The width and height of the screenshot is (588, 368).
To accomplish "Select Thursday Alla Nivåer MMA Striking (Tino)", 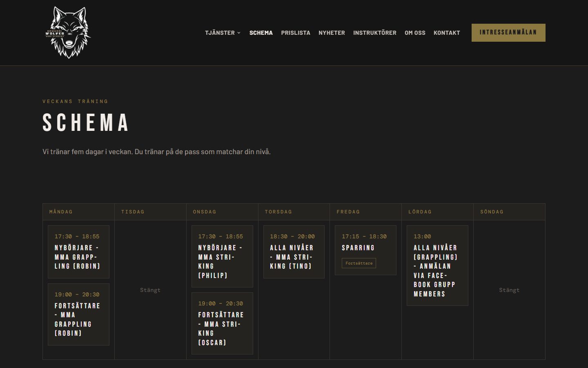I will 294,252.
